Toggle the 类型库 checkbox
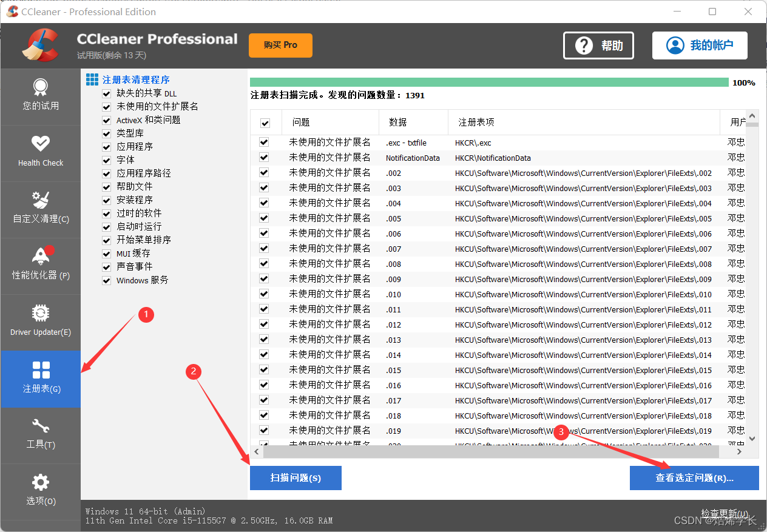Screen dimensions: 767x532 click(107, 133)
